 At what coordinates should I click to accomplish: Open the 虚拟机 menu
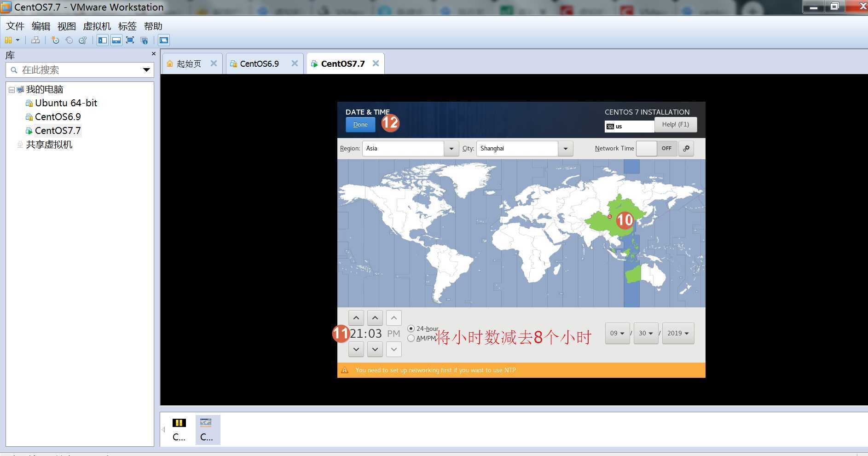97,26
